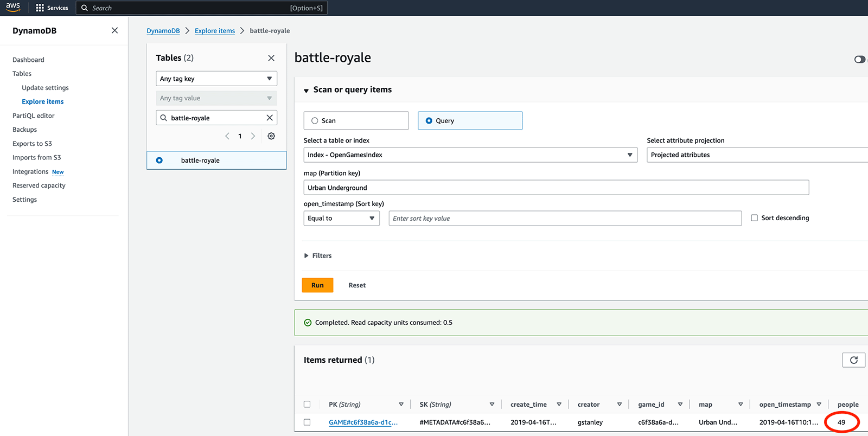Open Exports to S3
Screen dimensions: 868x436
point(32,144)
